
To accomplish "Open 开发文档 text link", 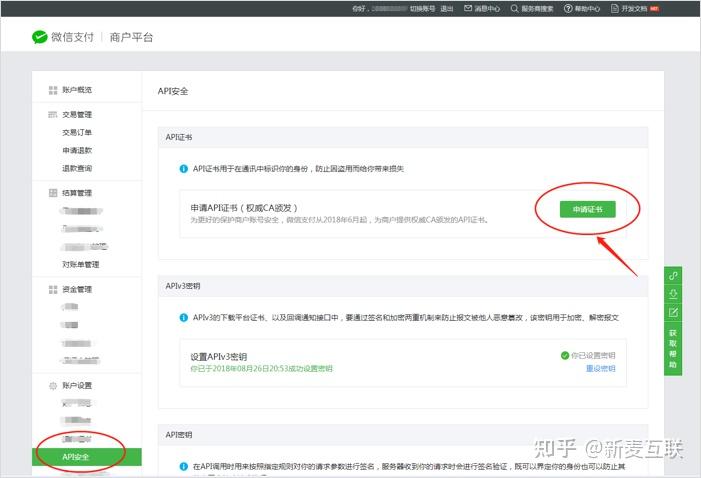I will click(x=634, y=8).
